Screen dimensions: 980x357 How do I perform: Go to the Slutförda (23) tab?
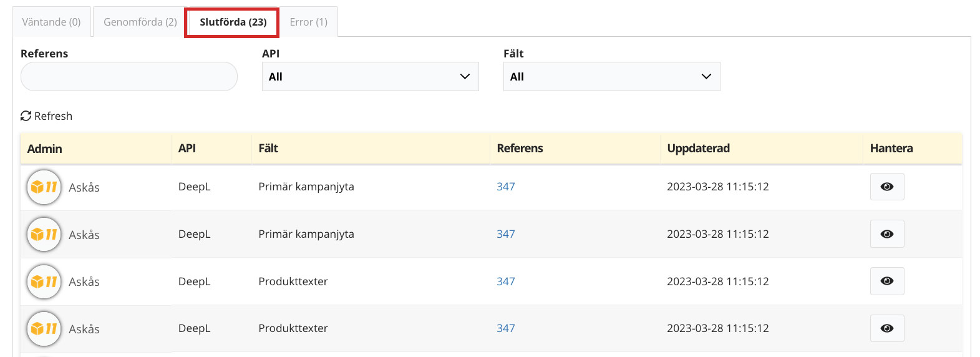coord(233,22)
